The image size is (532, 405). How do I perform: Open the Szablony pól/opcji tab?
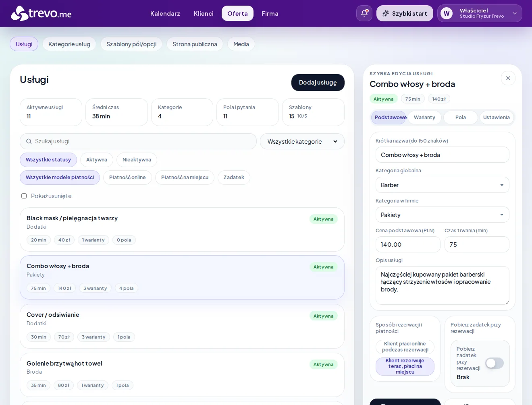[131, 44]
